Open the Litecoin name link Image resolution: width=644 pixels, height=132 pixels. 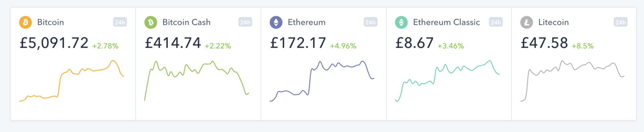553,22
